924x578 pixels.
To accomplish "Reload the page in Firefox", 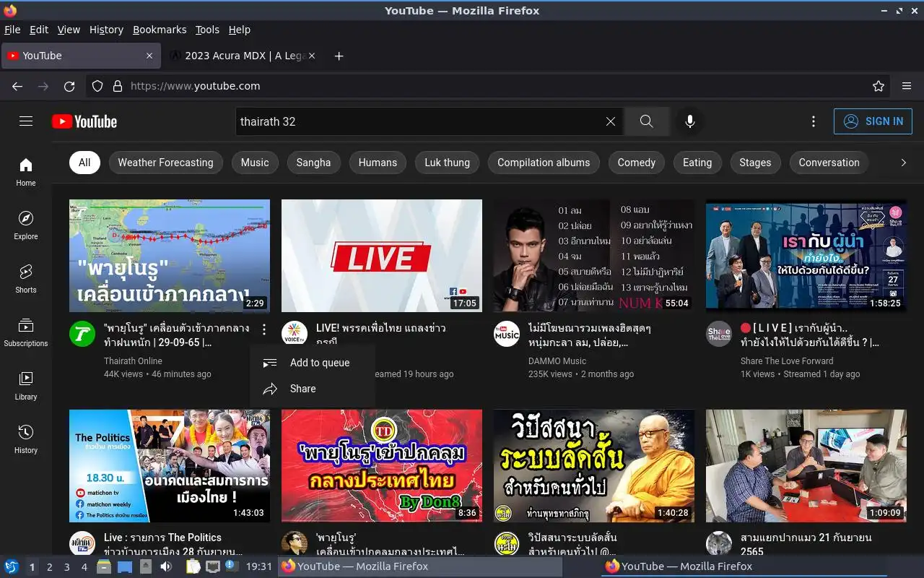I will click(x=69, y=86).
